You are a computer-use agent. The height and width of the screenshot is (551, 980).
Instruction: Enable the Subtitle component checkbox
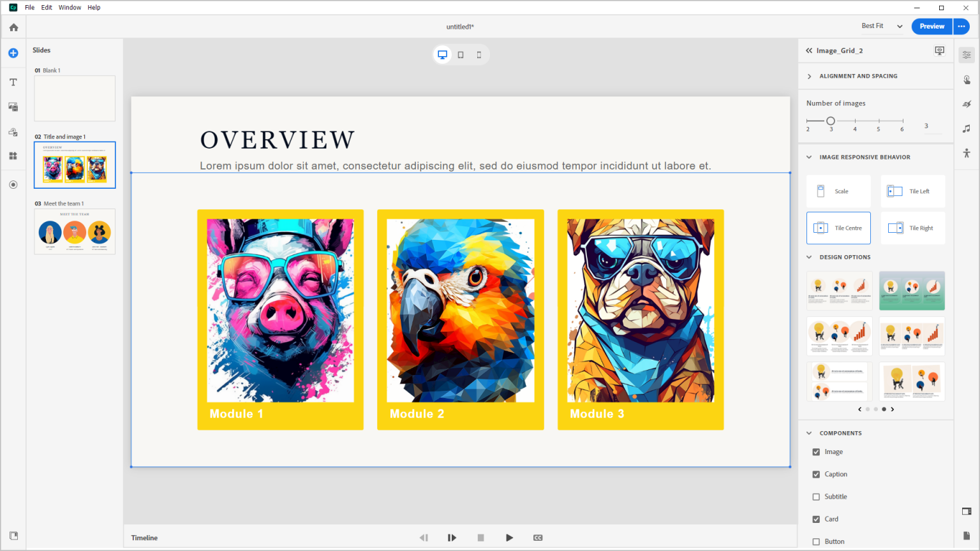816,497
